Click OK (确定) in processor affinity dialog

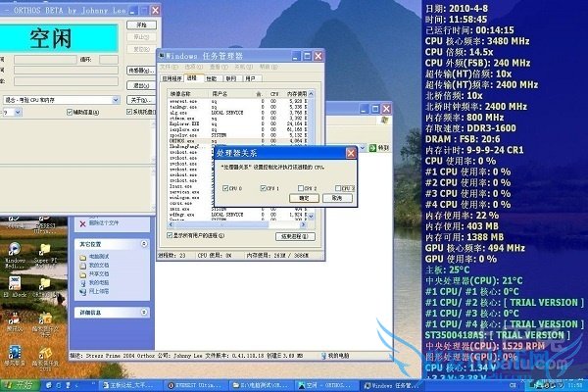point(303,197)
